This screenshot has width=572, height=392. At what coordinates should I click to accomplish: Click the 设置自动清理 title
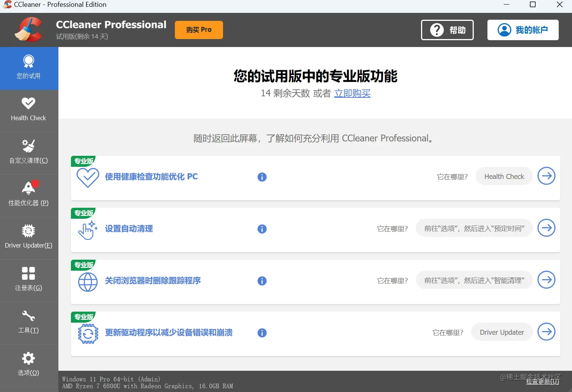(129, 229)
